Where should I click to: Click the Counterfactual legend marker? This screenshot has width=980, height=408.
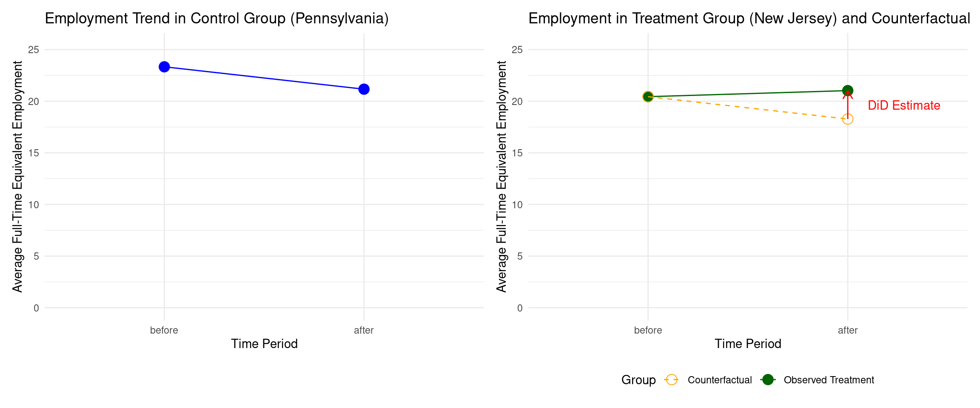[672, 380]
